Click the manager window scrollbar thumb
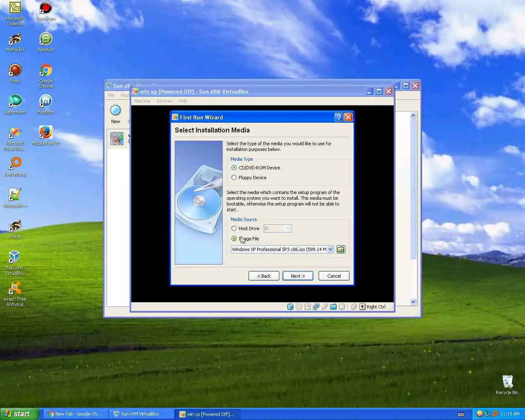This screenshot has width=525, height=420. pyautogui.click(x=413, y=189)
